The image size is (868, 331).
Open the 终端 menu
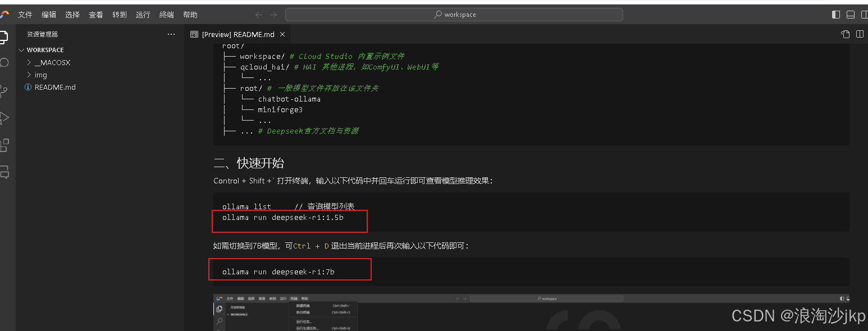[167, 15]
